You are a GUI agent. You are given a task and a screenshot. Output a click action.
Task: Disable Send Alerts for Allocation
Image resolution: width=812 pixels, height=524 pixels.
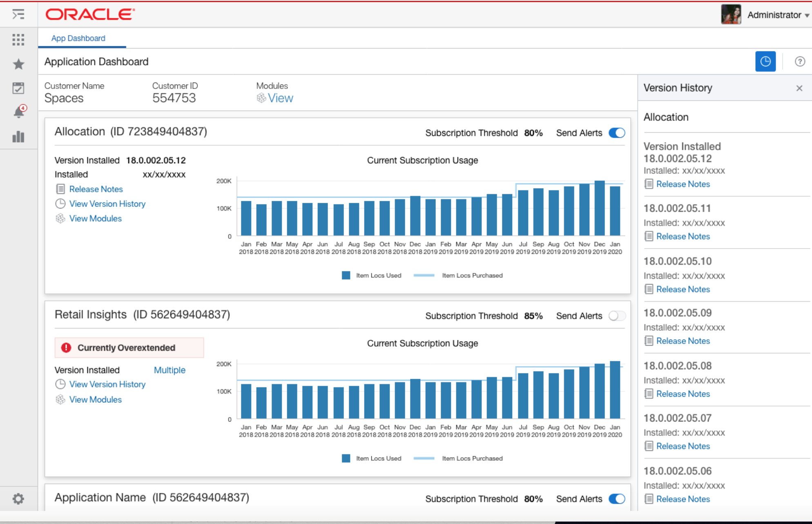click(617, 133)
